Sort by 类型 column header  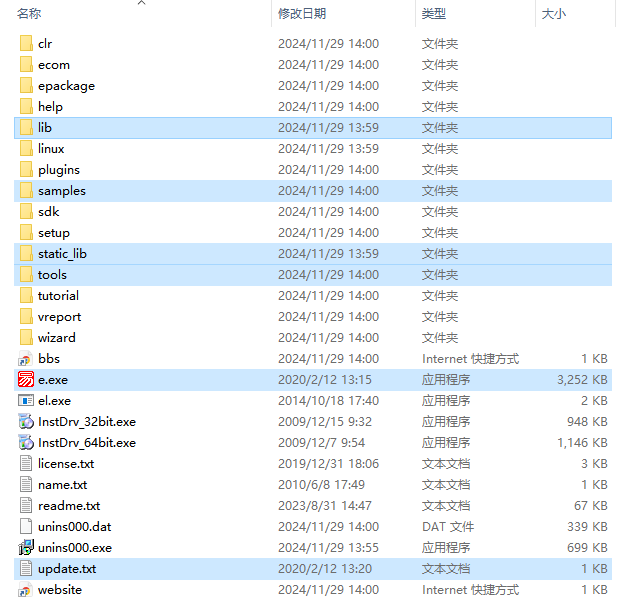click(x=433, y=14)
